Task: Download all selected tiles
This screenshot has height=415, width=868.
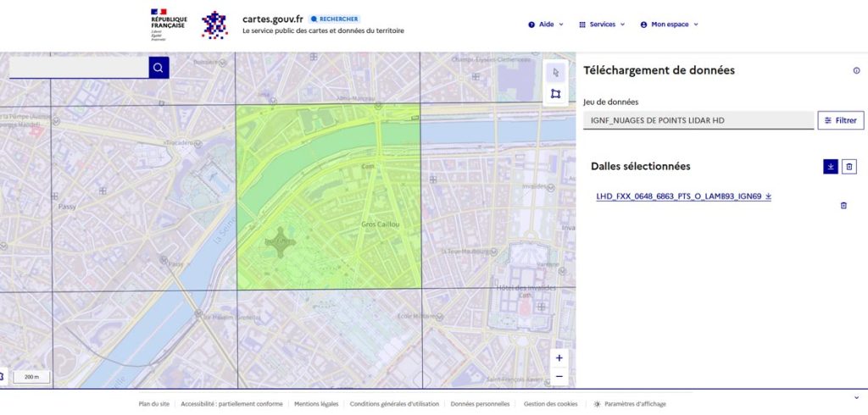Action: [x=830, y=167]
